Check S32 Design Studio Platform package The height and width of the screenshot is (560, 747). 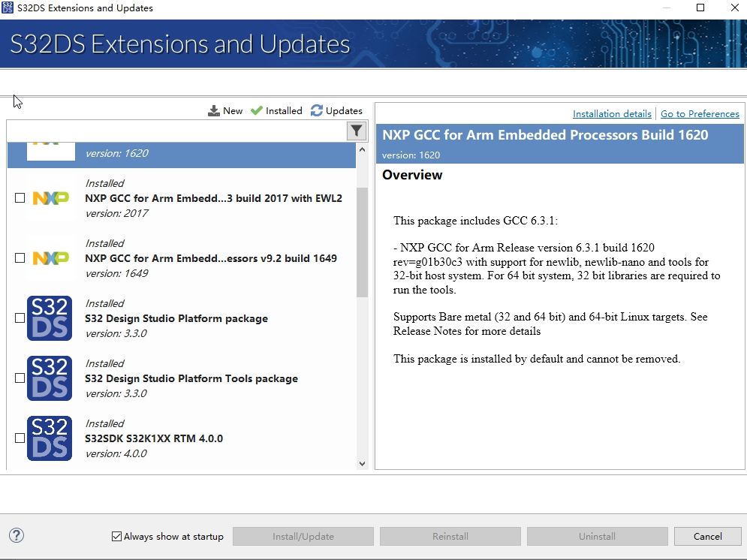pyautogui.click(x=20, y=318)
